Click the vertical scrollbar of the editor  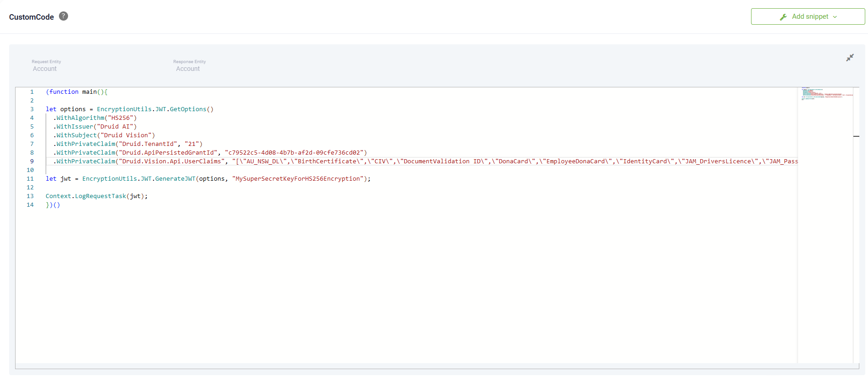tap(856, 225)
